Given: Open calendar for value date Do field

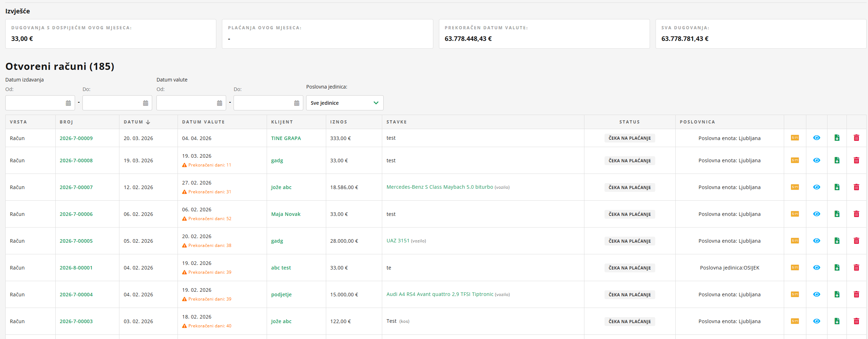Looking at the screenshot, I should click(x=297, y=103).
